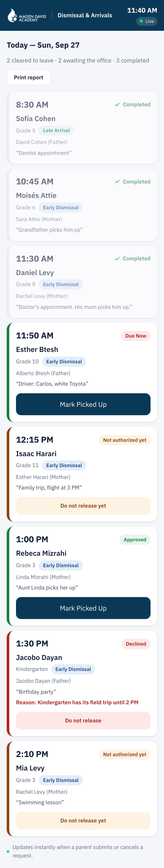Click the Completed checkmark on Daniel Levy's card
The width and height of the screenshot is (164, 868).
pyautogui.click(x=117, y=258)
